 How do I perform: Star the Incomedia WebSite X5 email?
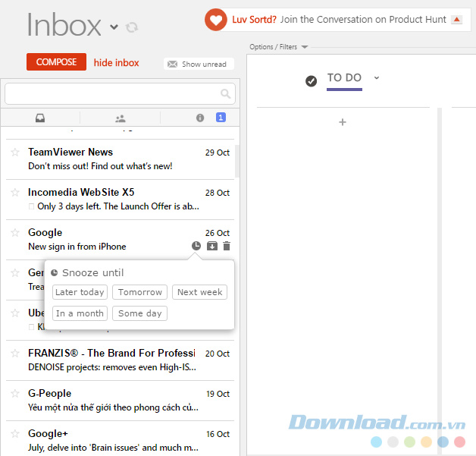[x=15, y=192]
